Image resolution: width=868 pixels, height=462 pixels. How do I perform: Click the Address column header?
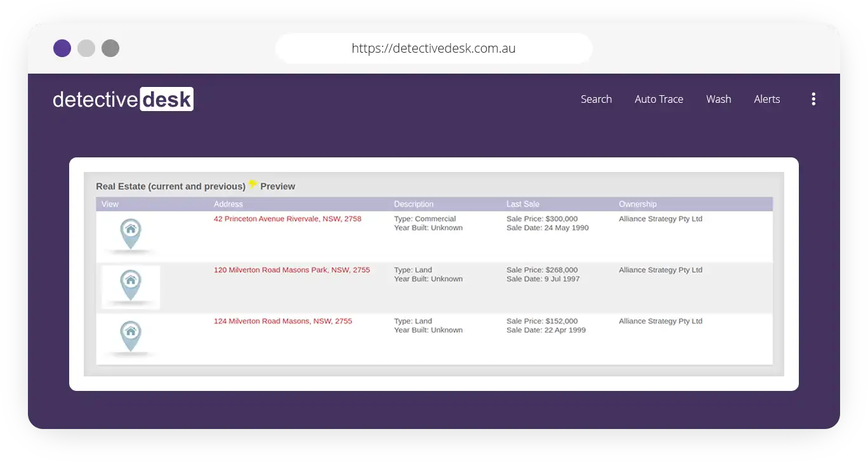pyautogui.click(x=228, y=204)
